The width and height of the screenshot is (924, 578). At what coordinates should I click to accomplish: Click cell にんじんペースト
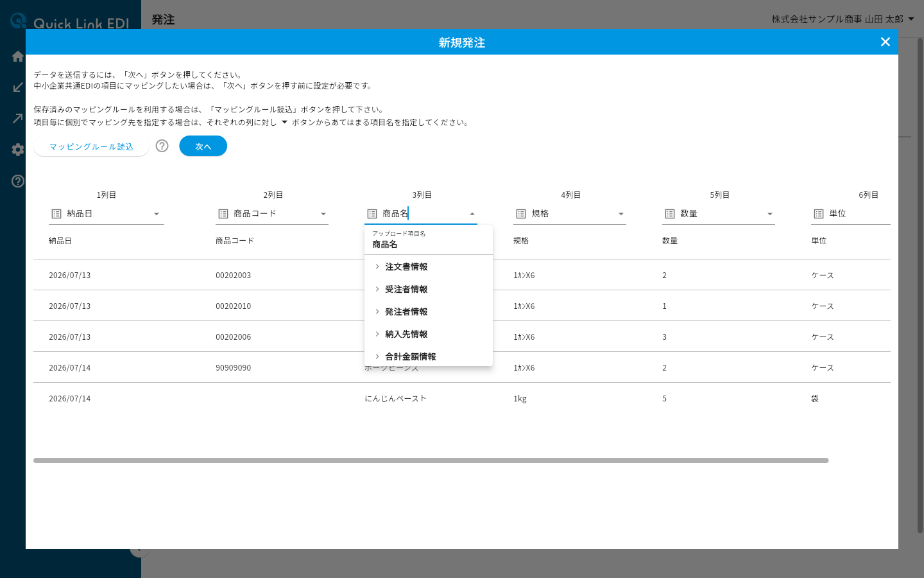click(x=395, y=398)
